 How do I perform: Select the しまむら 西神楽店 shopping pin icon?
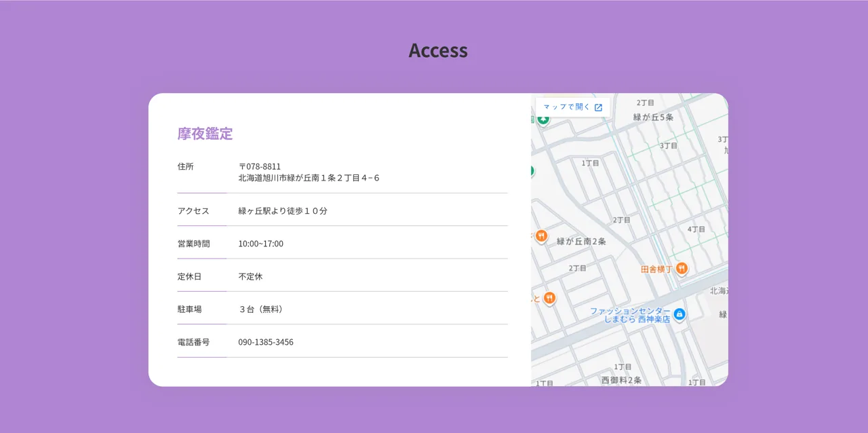[x=679, y=314]
